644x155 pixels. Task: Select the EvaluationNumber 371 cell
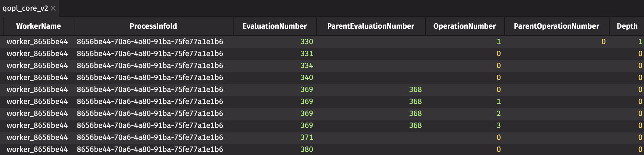307,137
